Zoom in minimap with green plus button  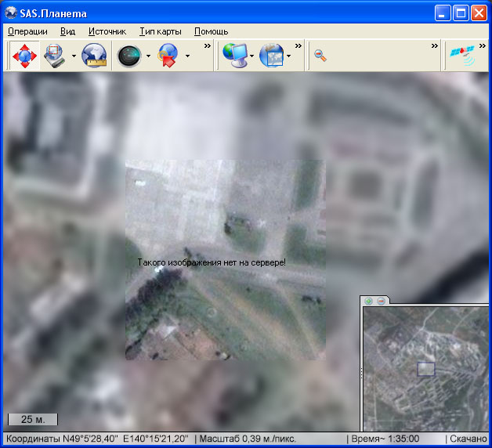coord(369,301)
